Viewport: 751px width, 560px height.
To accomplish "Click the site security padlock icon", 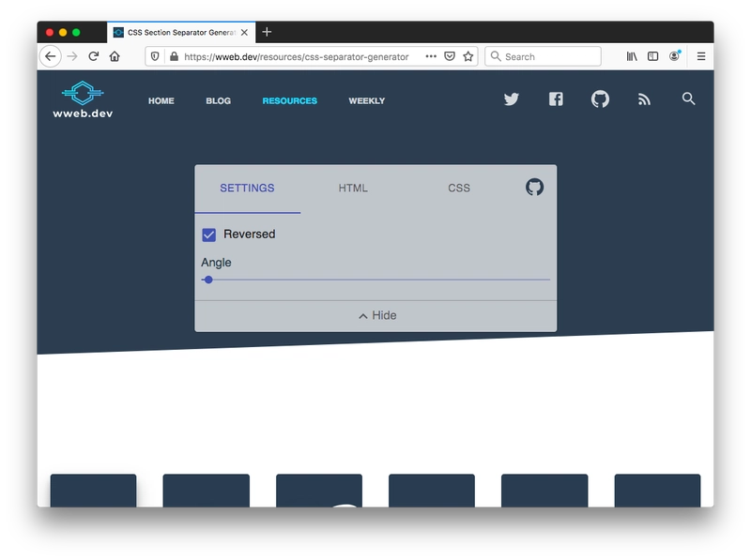I will pyautogui.click(x=175, y=56).
